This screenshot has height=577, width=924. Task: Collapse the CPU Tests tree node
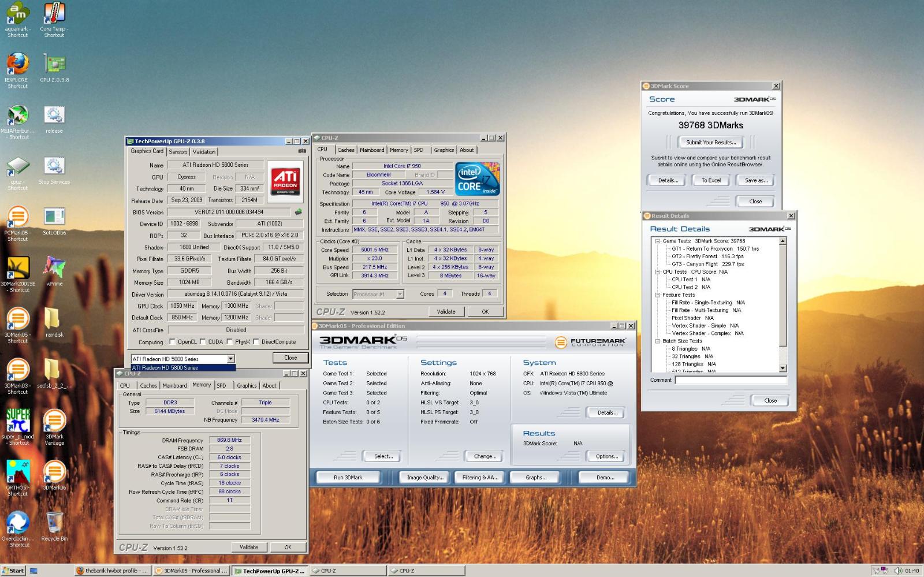[x=658, y=272]
